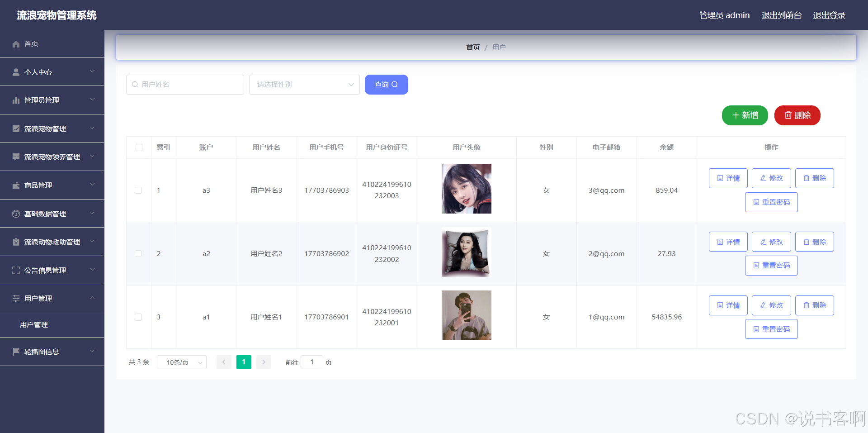
Task: Click 退出登录 in the top bar
Action: click(829, 15)
